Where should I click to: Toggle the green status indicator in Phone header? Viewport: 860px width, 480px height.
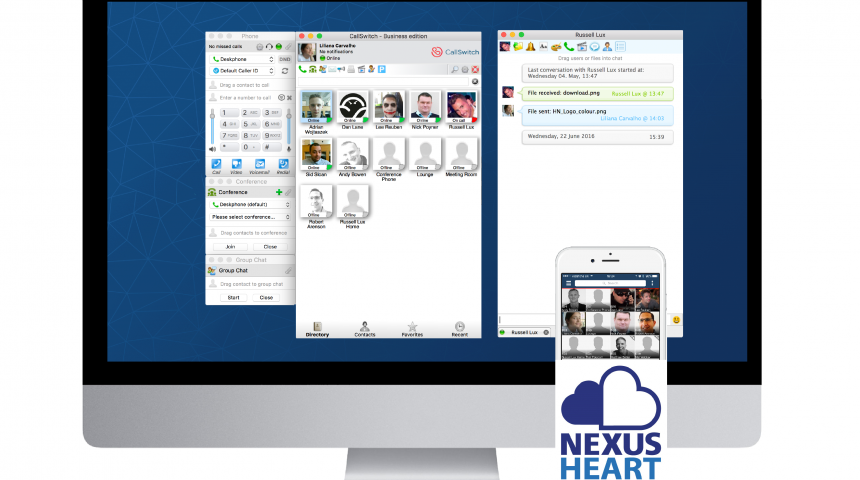click(x=279, y=47)
